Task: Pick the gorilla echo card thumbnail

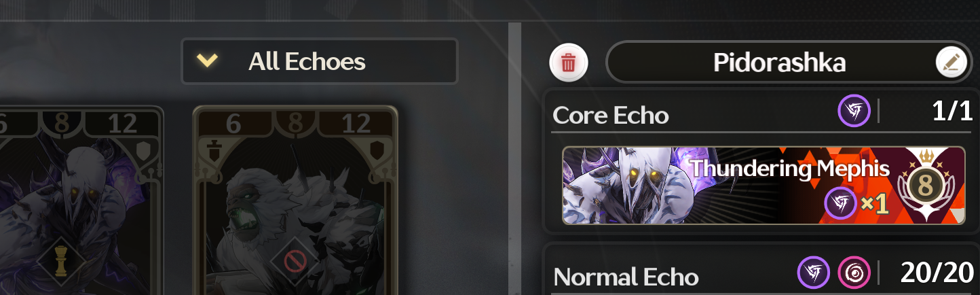Action: tap(295, 201)
